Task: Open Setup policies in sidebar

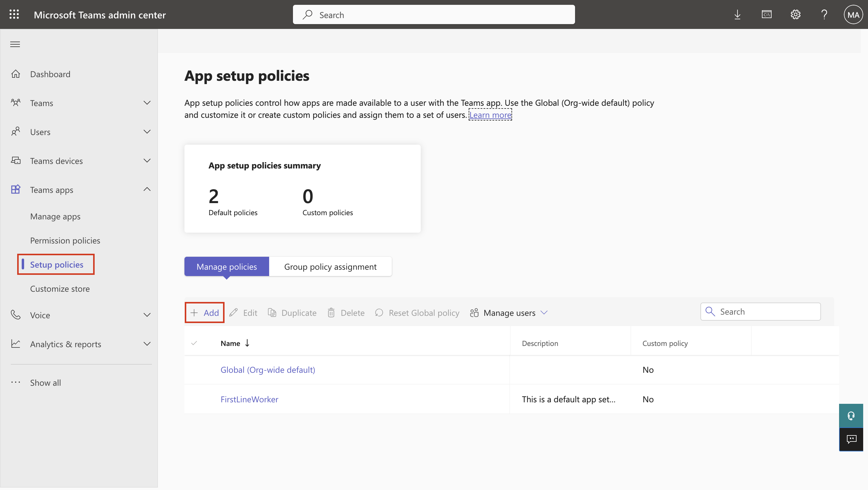Action: [57, 264]
